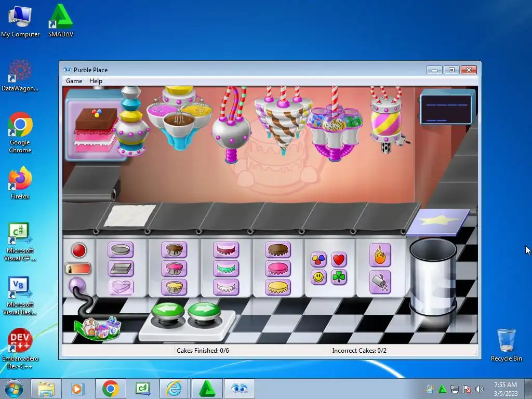Viewport: 532px width, 399px height.
Task: Pick the white filling layer button
Action: coord(226,287)
